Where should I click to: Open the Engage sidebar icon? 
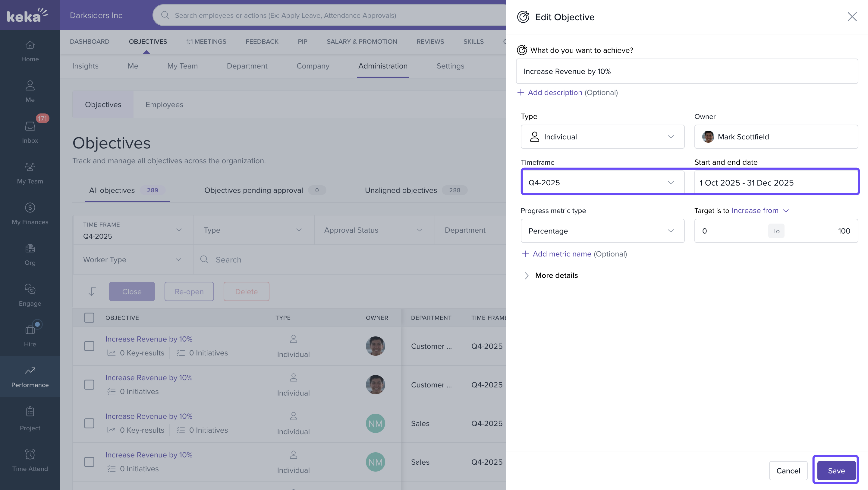pyautogui.click(x=30, y=289)
